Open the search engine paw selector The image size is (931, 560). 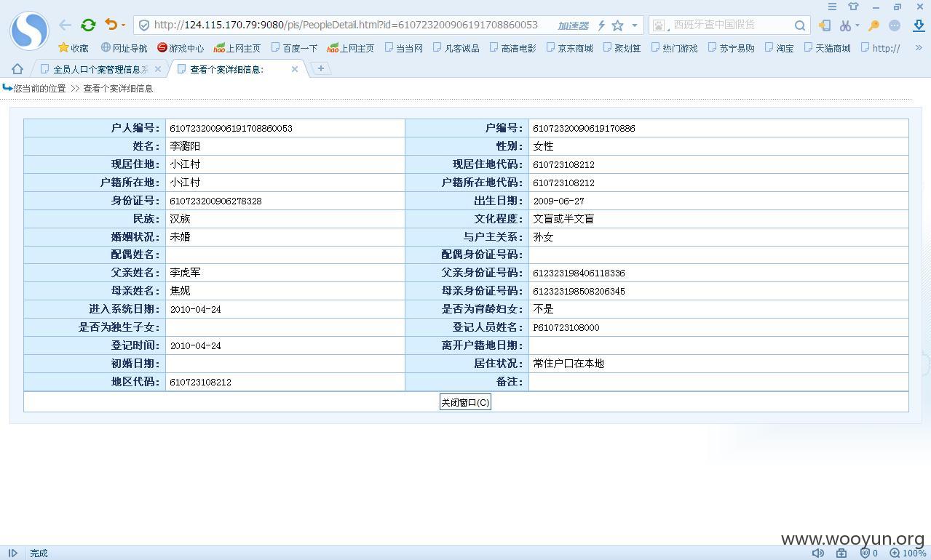pos(659,25)
